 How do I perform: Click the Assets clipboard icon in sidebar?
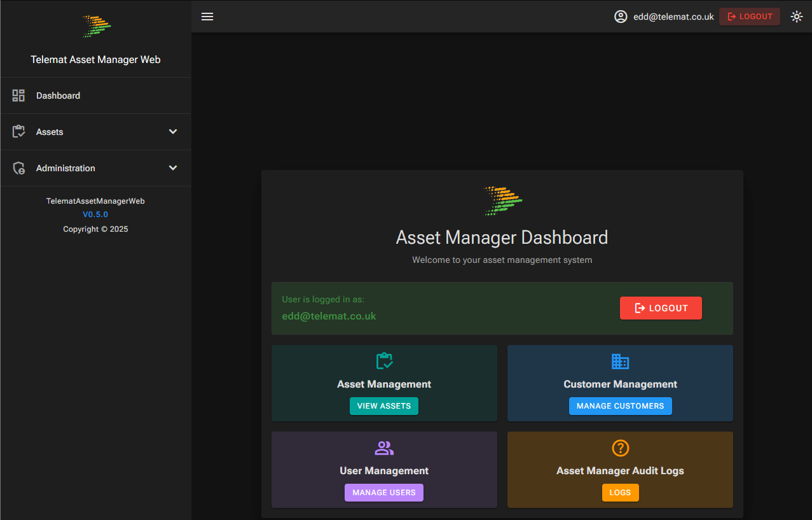pyautogui.click(x=18, y=131)
